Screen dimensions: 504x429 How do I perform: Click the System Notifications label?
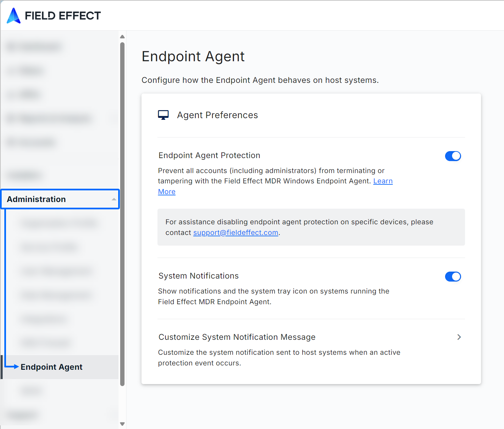tap(198, 276)
